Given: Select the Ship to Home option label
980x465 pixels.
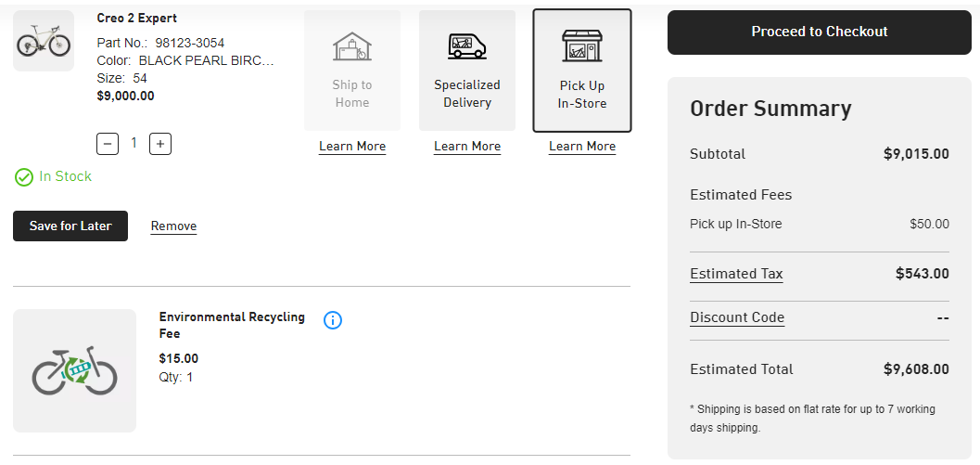Looking at the screenshot, I should 352,94.
